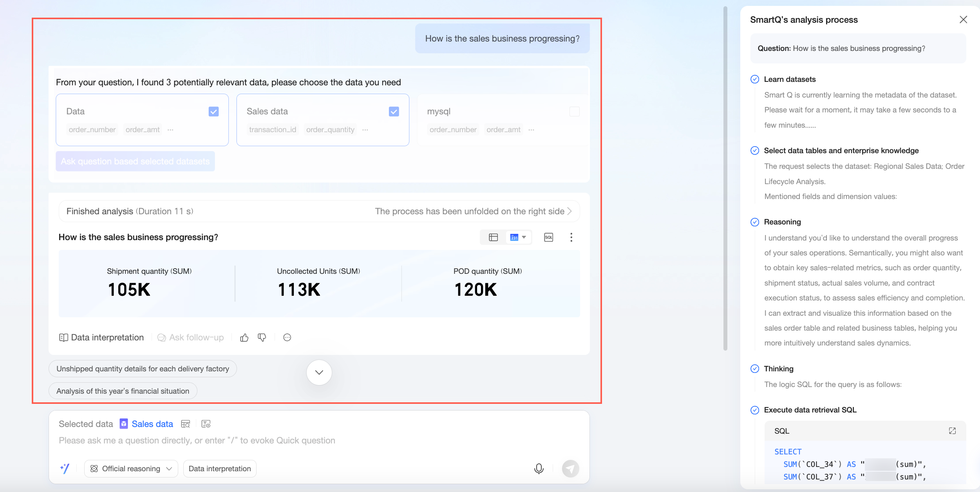
Task: Click Ask question based selected datasets
Action: point(135,161)
